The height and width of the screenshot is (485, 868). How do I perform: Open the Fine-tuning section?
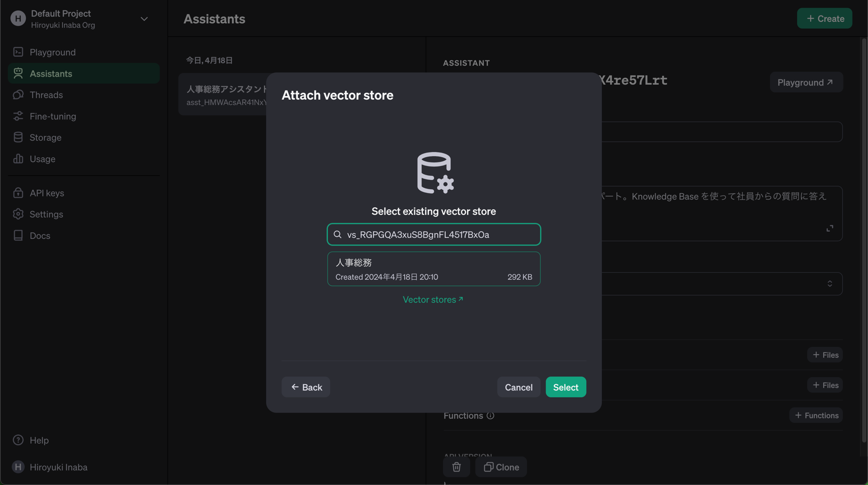(x=18, y=116)
